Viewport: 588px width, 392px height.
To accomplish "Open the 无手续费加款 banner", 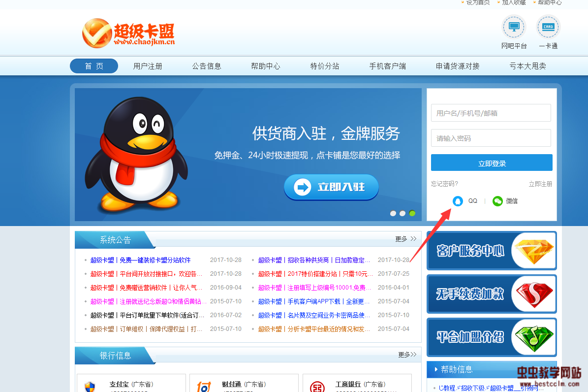I will (x=492, y=294).
